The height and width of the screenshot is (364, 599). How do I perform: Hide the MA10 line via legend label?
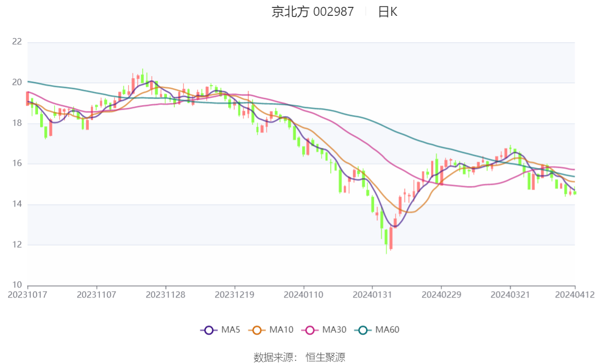point(281,330)
